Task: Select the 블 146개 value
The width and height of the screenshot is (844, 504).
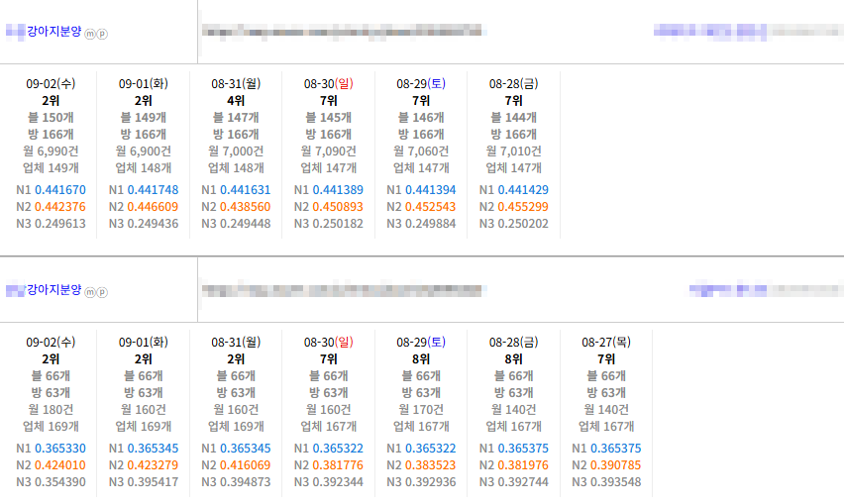Action: (421, 117)
